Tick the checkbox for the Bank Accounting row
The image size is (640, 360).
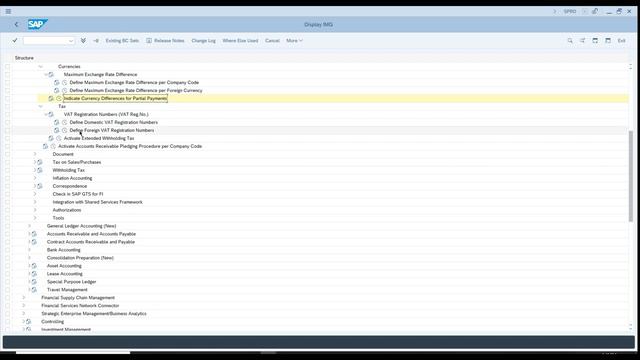[x=7, y=250]
